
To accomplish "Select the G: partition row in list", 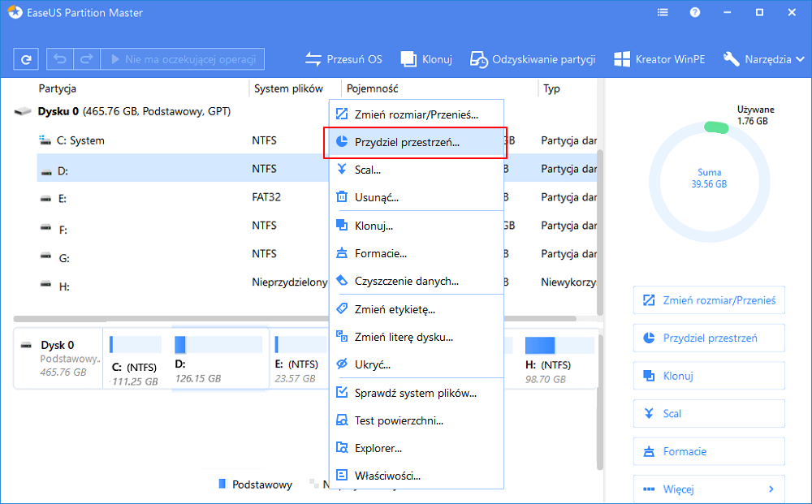I will point(183,255).
